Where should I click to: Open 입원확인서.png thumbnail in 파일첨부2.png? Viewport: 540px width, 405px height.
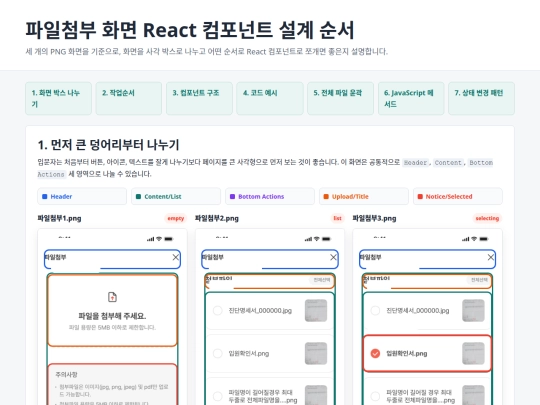(316, 353)
